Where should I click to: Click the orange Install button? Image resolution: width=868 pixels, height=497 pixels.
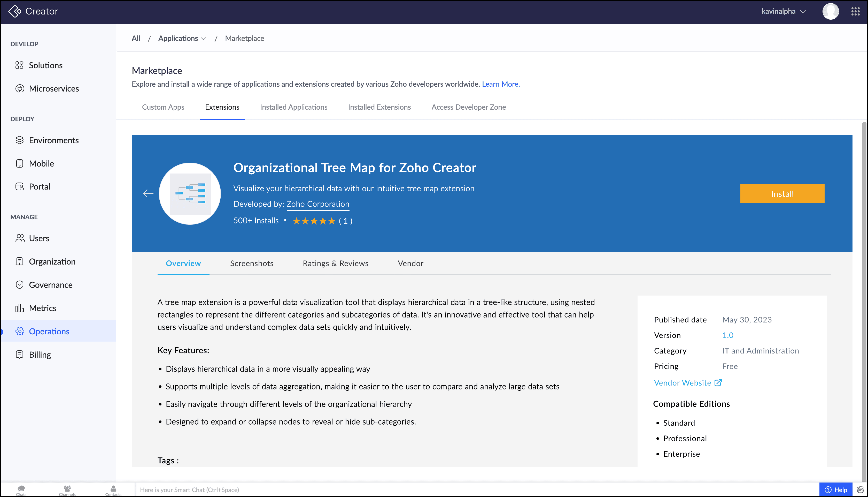point(782,194)
